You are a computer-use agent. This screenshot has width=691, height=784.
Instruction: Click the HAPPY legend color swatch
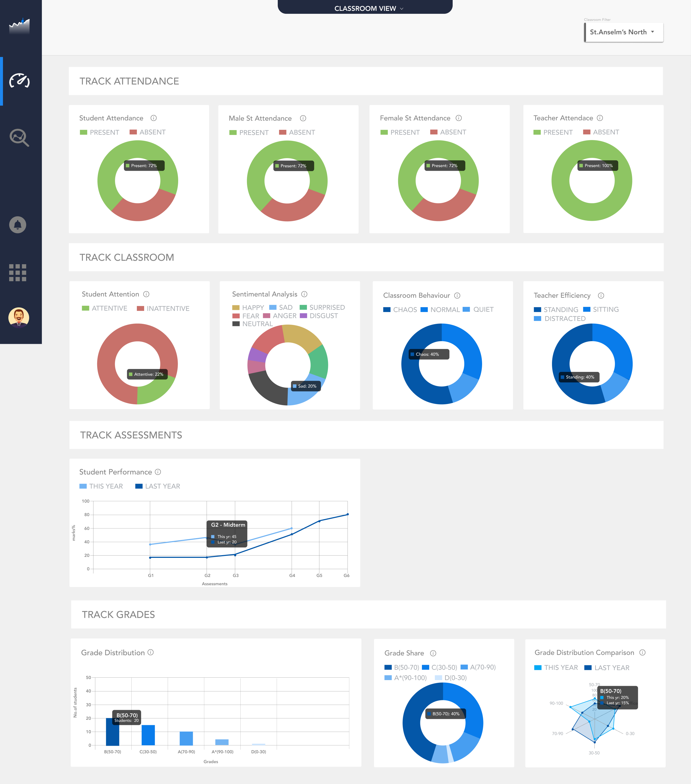click(x=236, y=308)
